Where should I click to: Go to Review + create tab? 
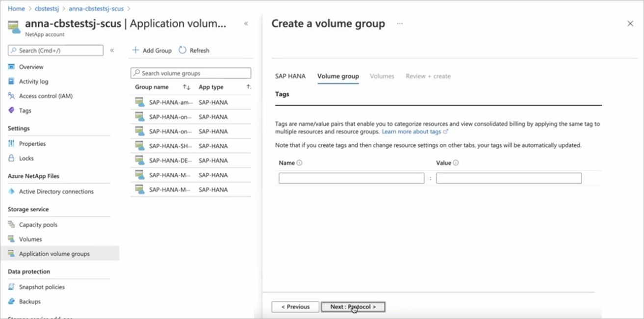(x=428, y=76)
